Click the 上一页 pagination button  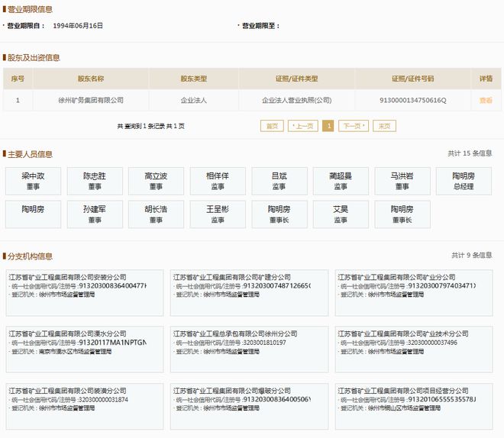click(303, 126)
